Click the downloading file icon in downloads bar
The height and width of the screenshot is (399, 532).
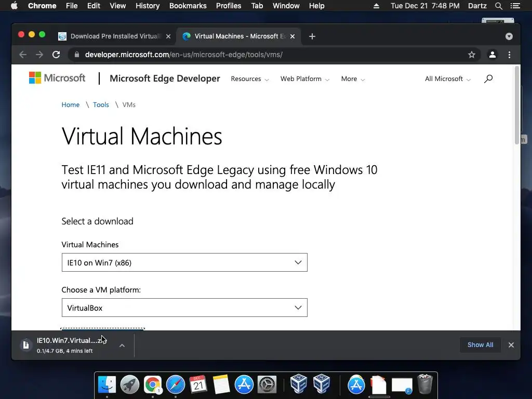pyautogui.click(x=26, y=345)
